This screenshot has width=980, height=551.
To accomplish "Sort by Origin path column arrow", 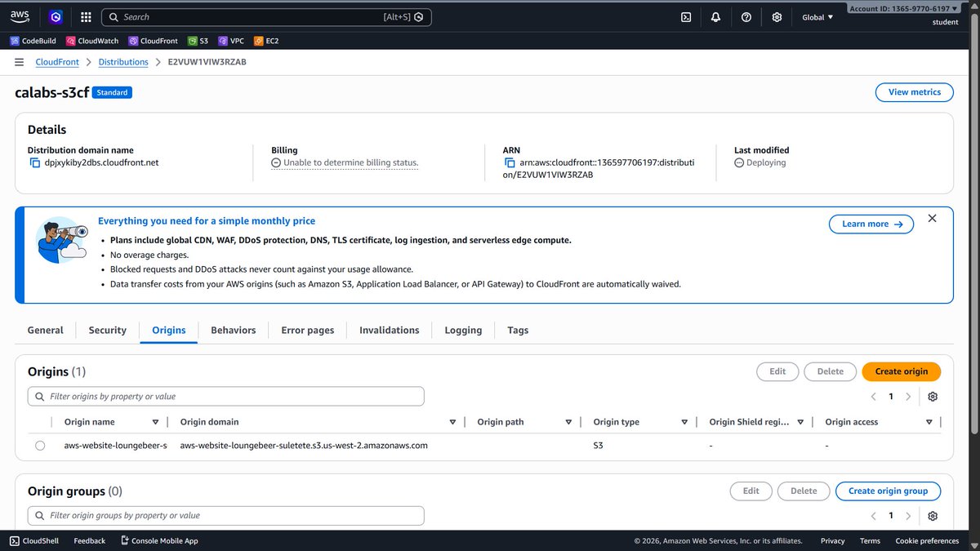I will click(x=568, y=422).
